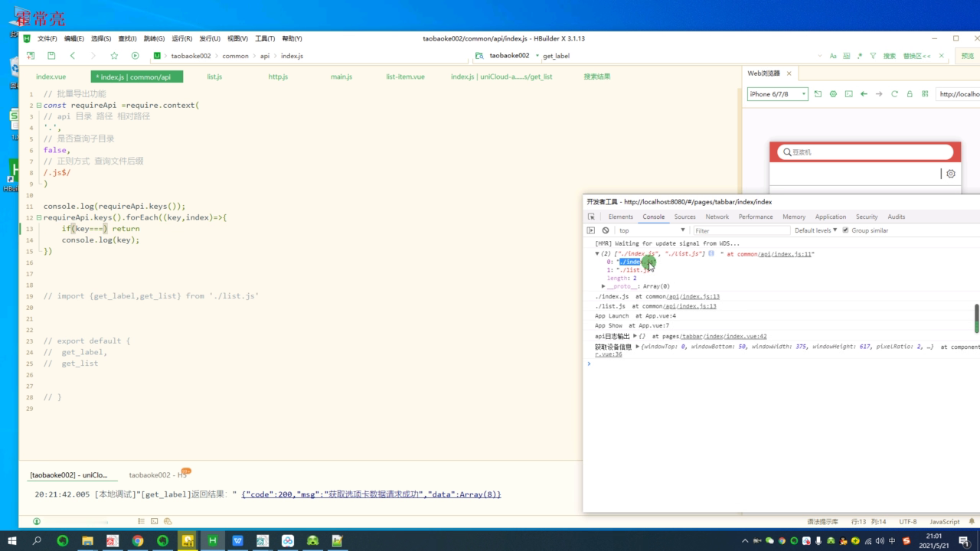Click the clear console icon
The width and height of the screenshot is (980, 551).
[606, 230]
